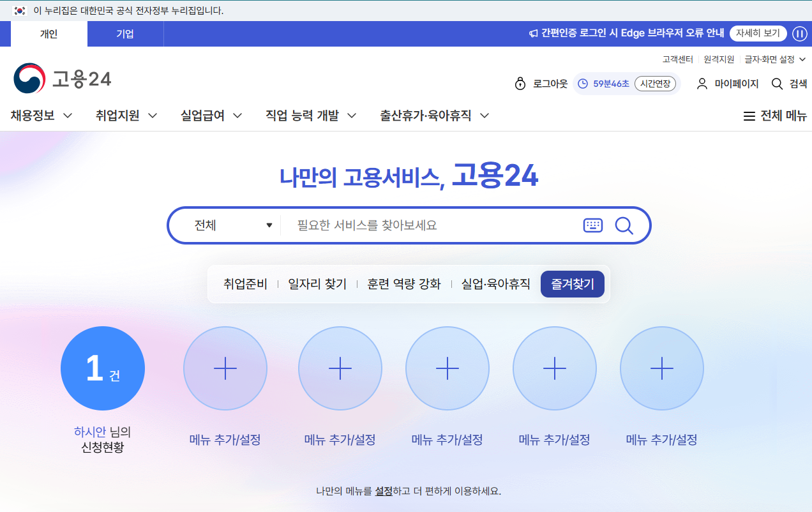Viewport: 812px width, 512px height.
Task: Open 마이페이지 person icon
Action: pyautogui.click(x=702, y=84)
